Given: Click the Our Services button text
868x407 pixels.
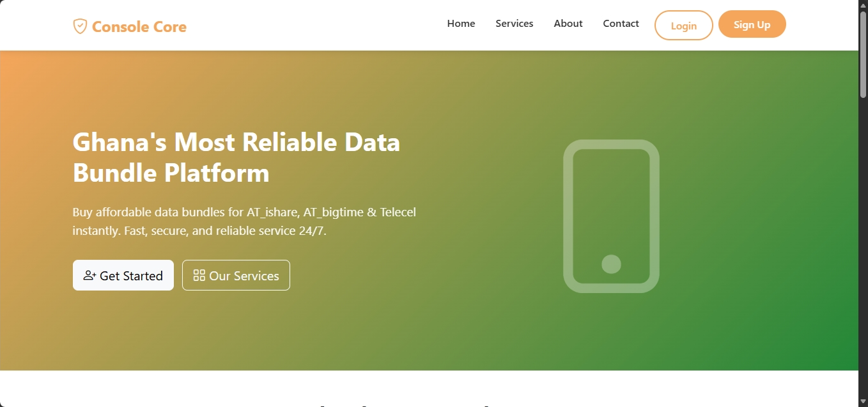Looking at the screenshot, I should pyautogui.click(x=244, y=276).
